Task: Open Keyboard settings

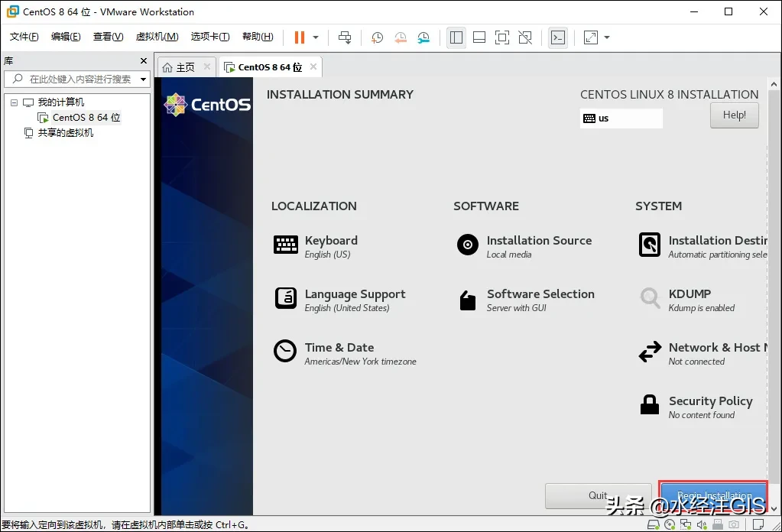Action: click(316, 246)
